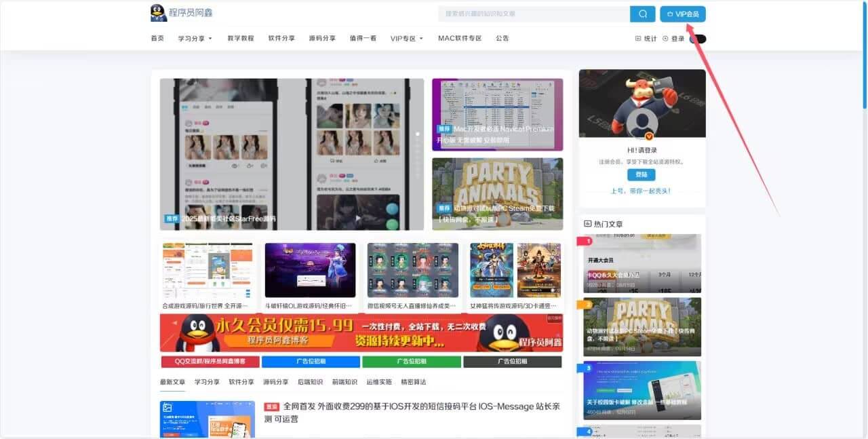Click the page vertical scrollbar thumb
868x439 pixels.
coord(865,54)
